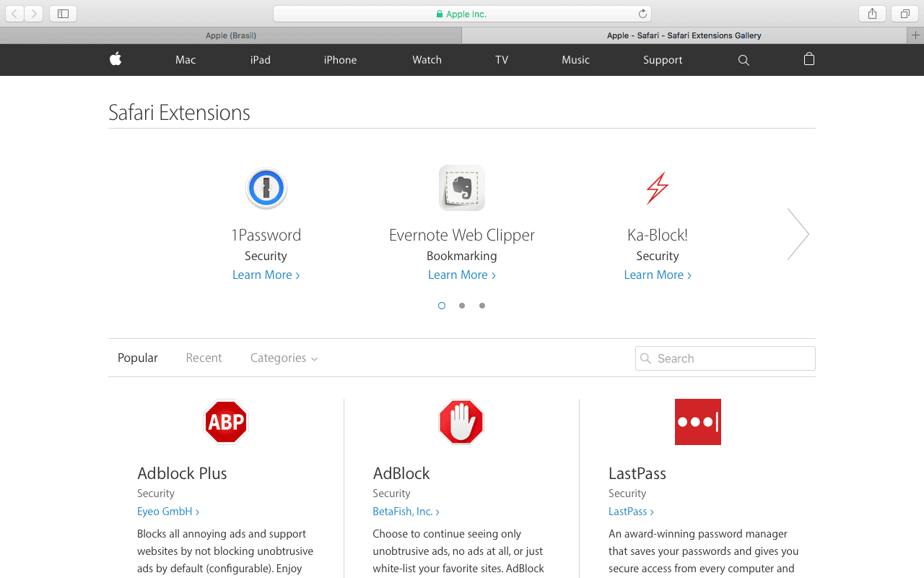Click the Adblock Plus ABP icon
Image resolution: width=924 pixels, height=578 pixels.
click(226, 422)
